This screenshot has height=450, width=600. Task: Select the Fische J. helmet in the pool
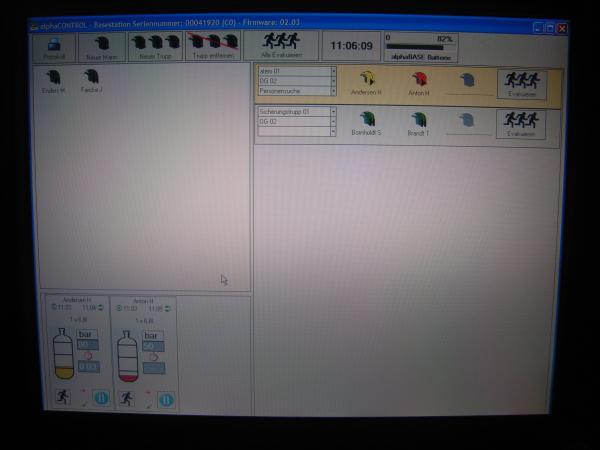(91, 78)
